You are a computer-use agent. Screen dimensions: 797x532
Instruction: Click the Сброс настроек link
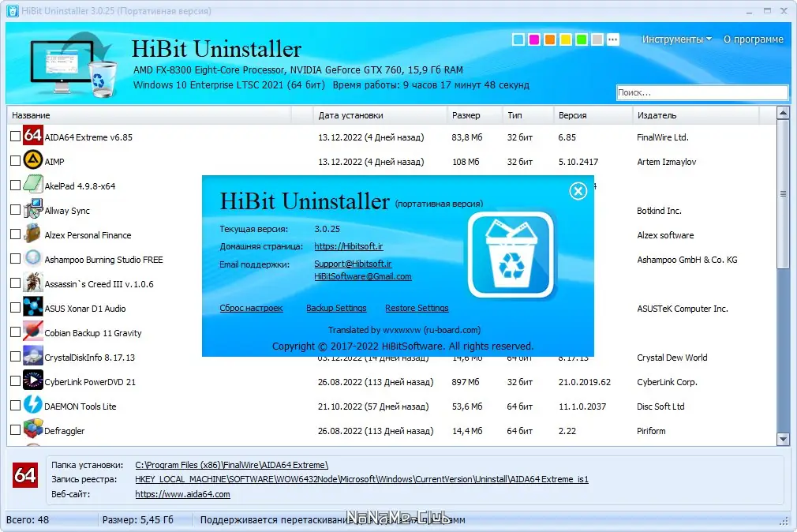click(251, 308)
